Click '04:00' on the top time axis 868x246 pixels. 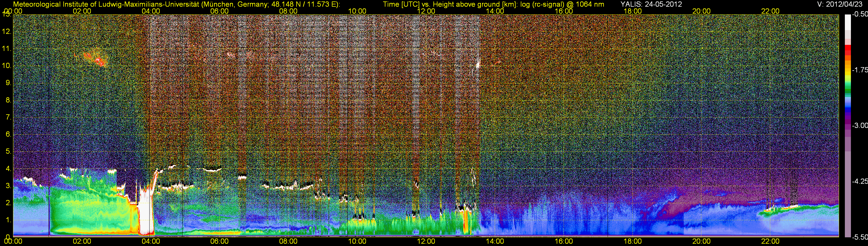point(151,11)
